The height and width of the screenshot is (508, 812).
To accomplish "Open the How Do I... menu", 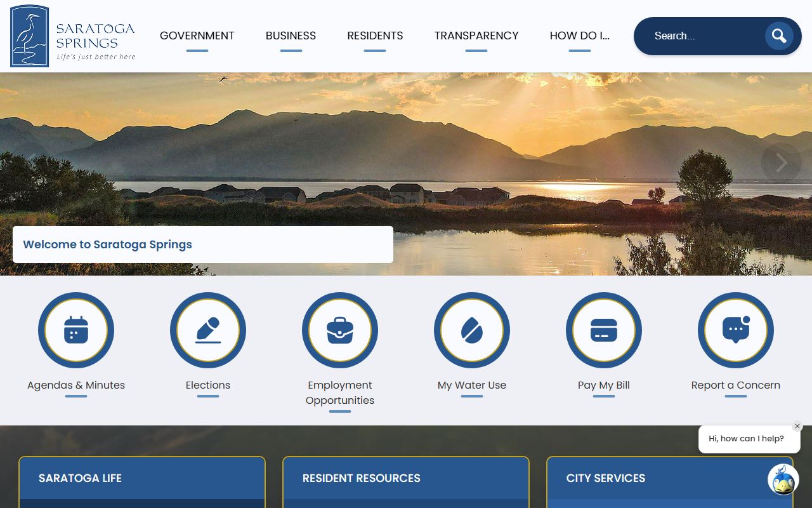I will (579, 36).
